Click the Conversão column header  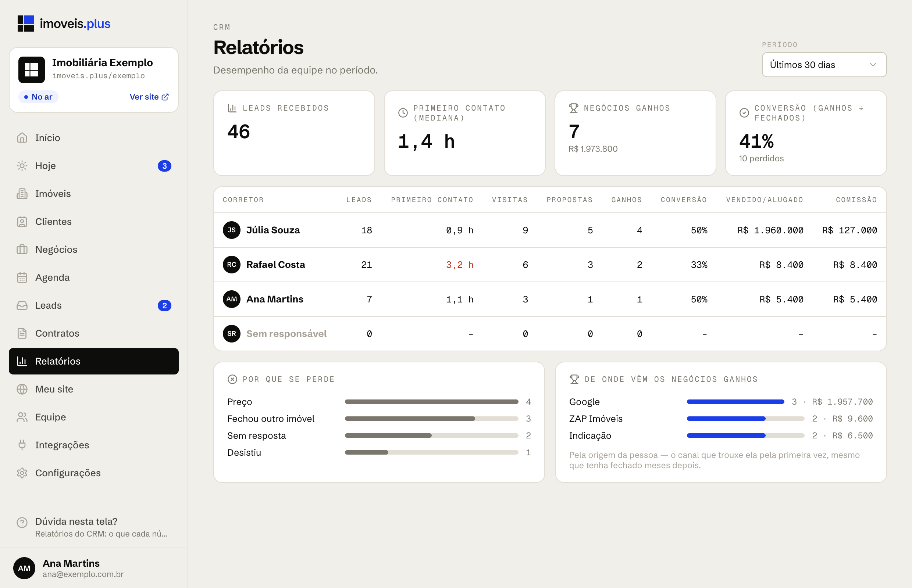coord(684,200)
